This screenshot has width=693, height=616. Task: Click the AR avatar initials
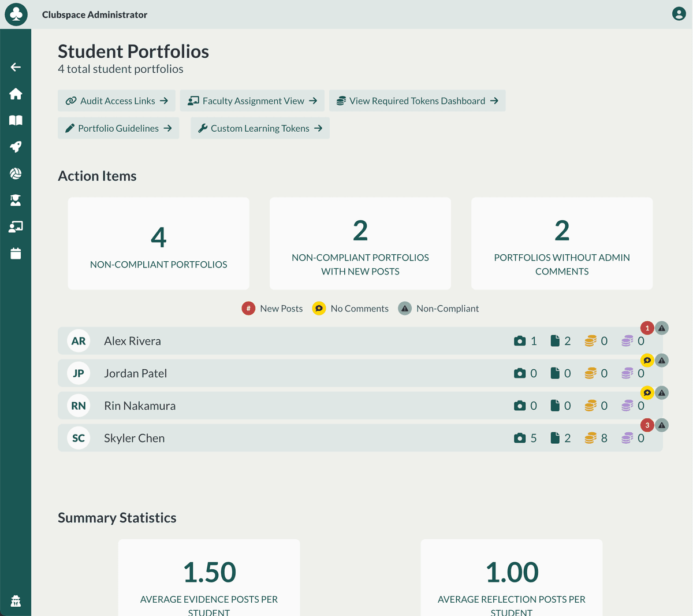pyautogui.click(x=79, y=341)
